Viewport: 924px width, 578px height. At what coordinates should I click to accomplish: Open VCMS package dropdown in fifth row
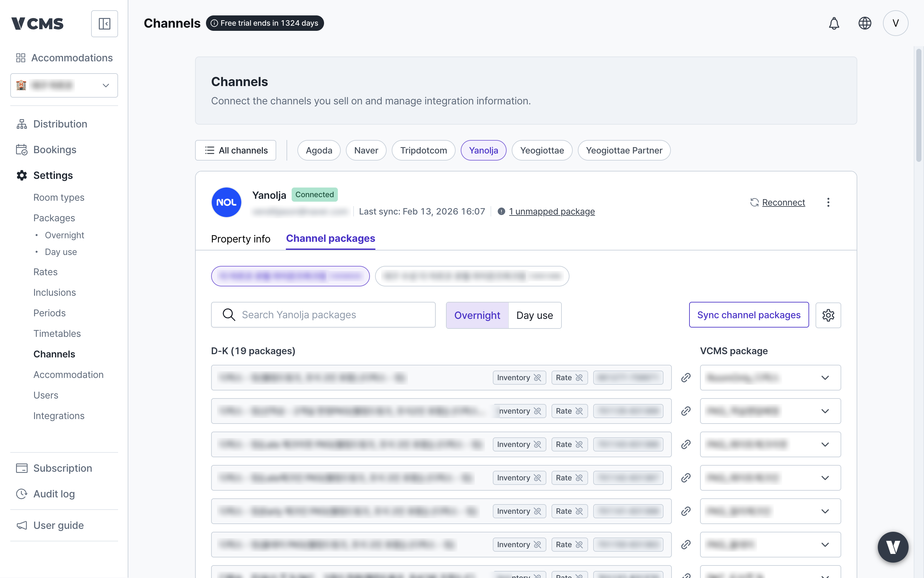click(770, 511)
